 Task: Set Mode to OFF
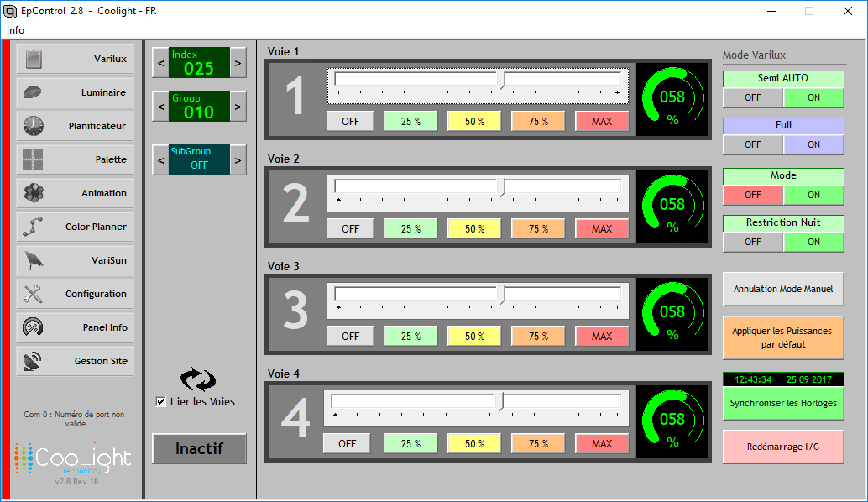753,196
